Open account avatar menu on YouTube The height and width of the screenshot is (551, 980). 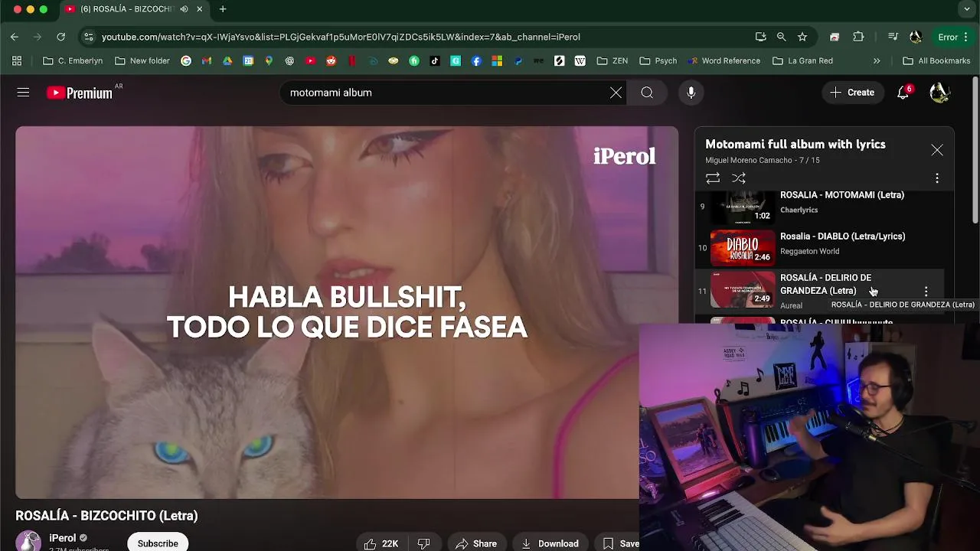point(939,93)
